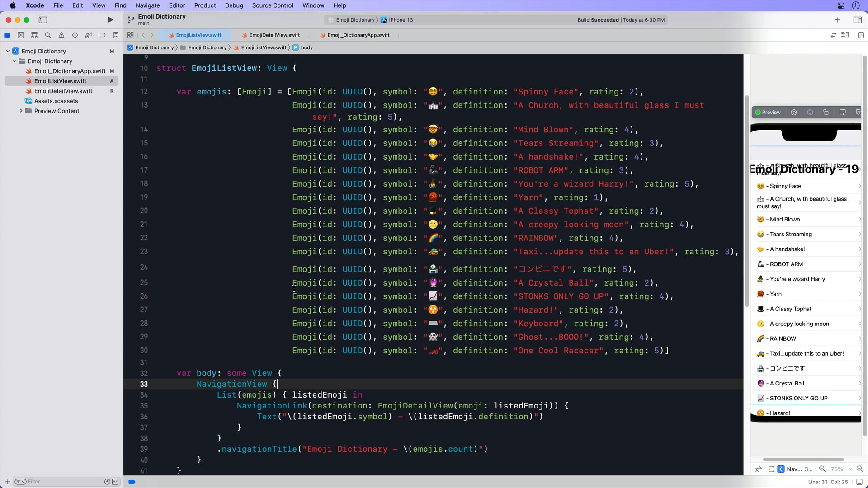Click the Emoji Dictionary scheme selector
This screenshot has width=868, height=488.
click(351, 20)
